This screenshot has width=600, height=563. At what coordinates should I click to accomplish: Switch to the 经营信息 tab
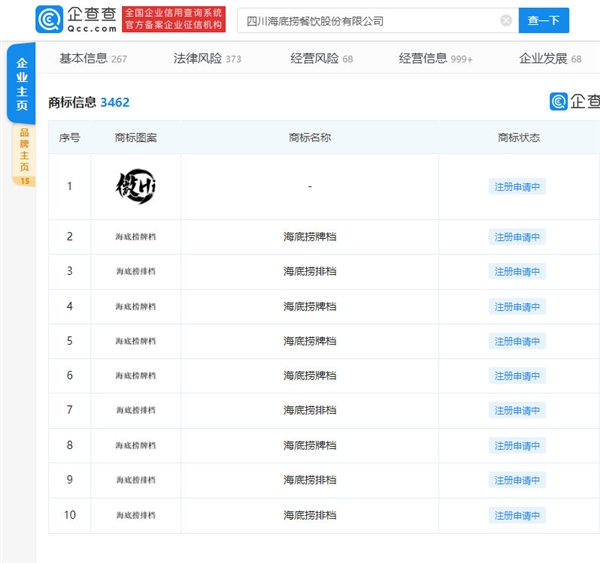coord(435,59)
